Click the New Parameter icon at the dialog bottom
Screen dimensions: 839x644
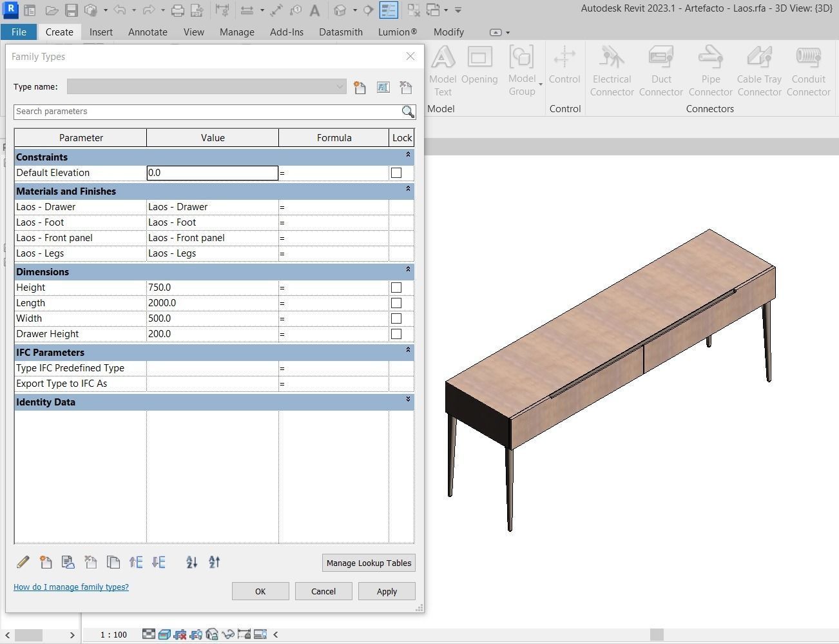click(x=46, y=562)
